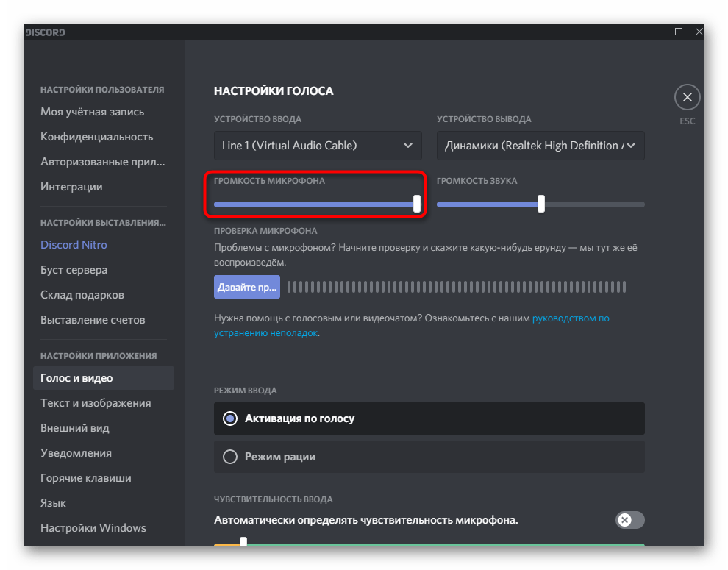
Task: Open the input device dropdown
Action: click(x=318, y=146)
